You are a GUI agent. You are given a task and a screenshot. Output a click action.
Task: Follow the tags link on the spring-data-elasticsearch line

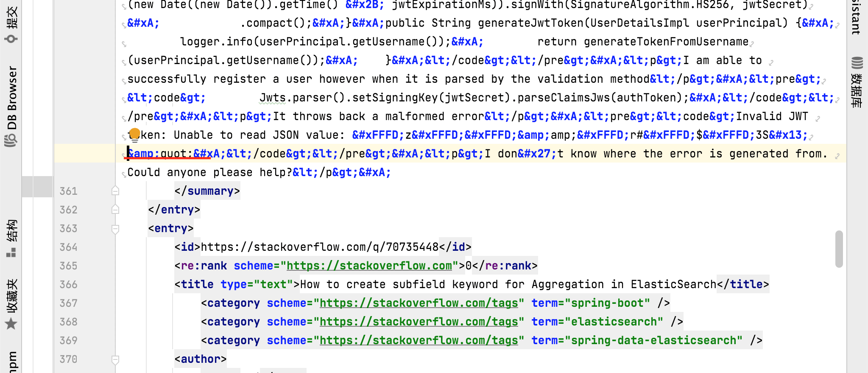tap(419, 340)
